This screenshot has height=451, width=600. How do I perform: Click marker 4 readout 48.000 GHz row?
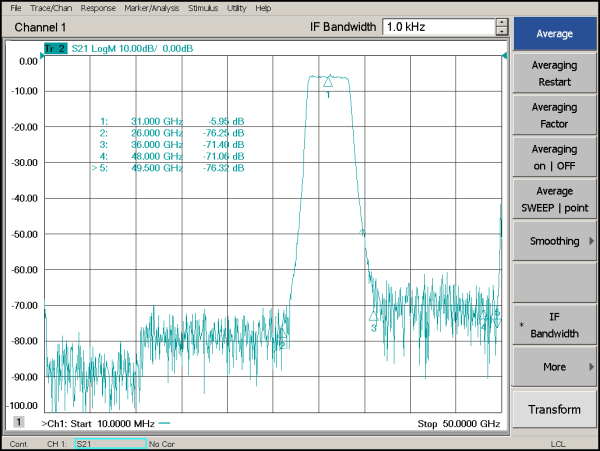point(172,156)
